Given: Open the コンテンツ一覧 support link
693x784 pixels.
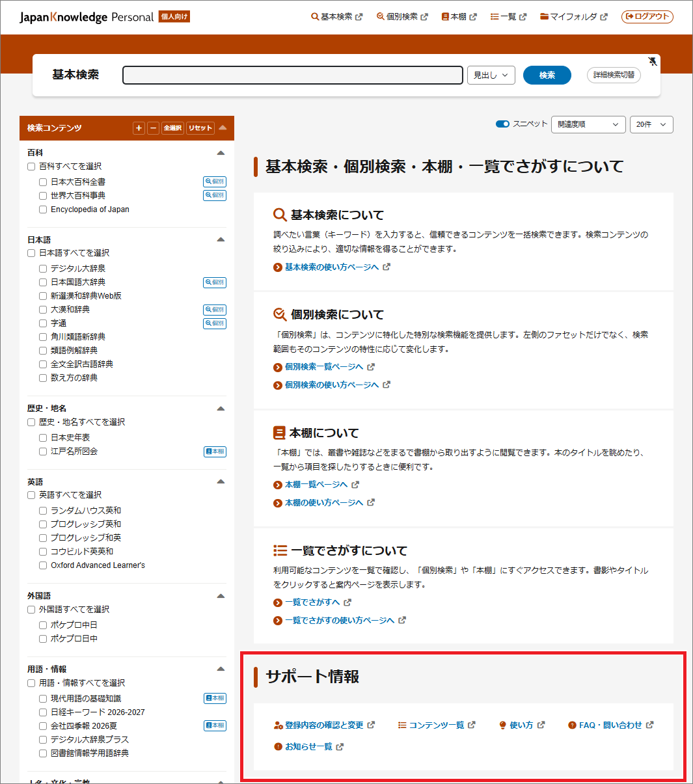Looking at the screenshot, I should (437, 725).
